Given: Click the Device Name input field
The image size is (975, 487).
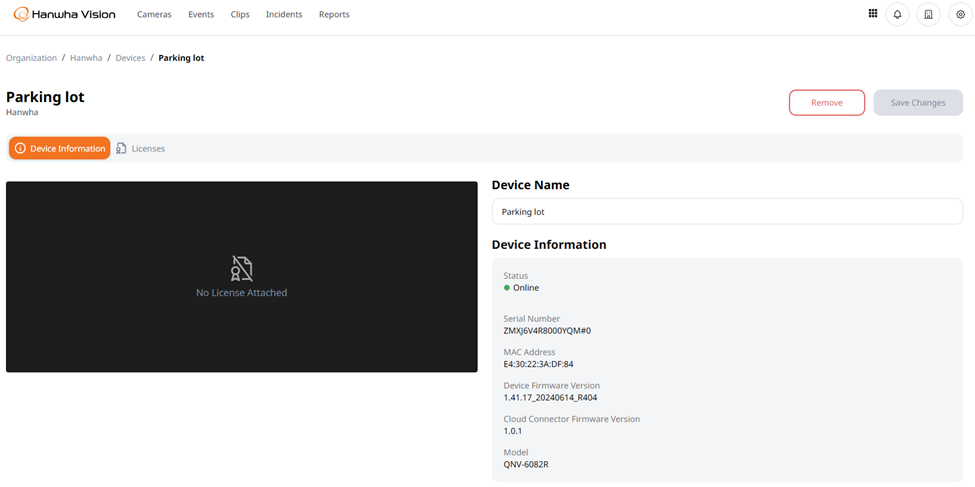Looking at the screenshot, I should (727, 211).
